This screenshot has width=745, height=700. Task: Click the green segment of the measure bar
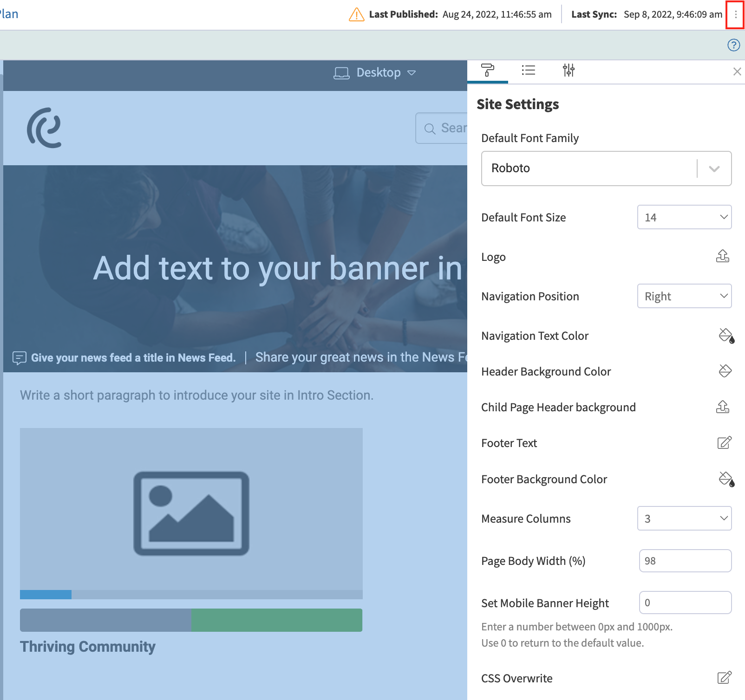point(277,620)
